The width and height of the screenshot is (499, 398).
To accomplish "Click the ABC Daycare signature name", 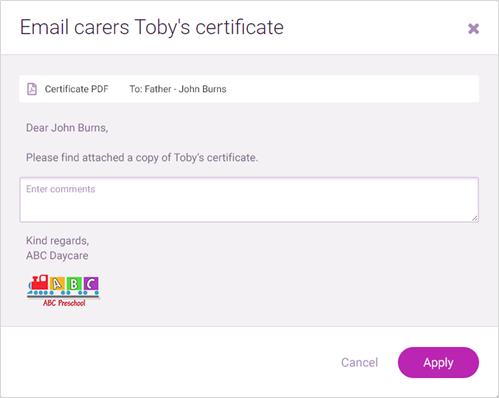I will tap(57, 256).
